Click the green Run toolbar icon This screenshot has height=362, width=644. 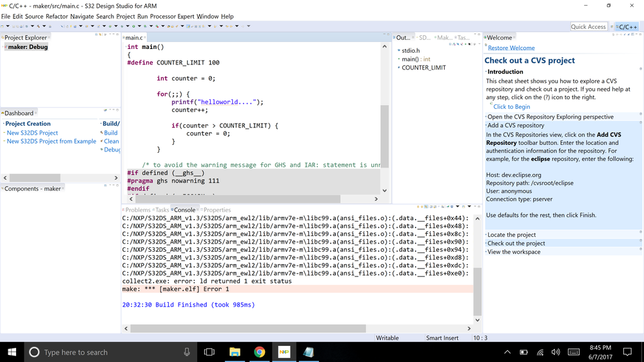pos(133,26)
